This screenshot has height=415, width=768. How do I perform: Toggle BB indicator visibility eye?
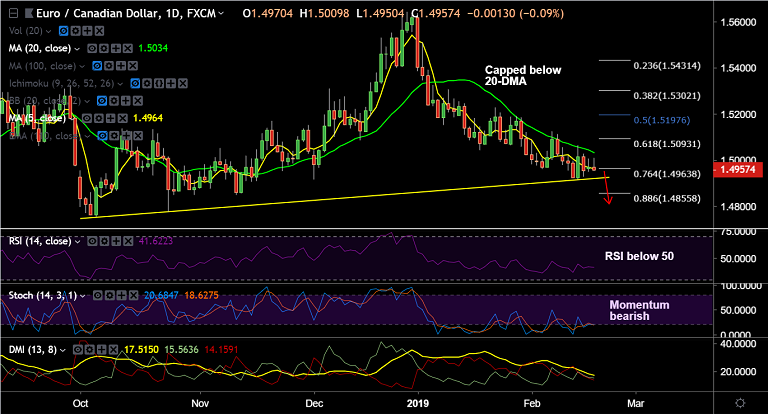tap(102, 101)
